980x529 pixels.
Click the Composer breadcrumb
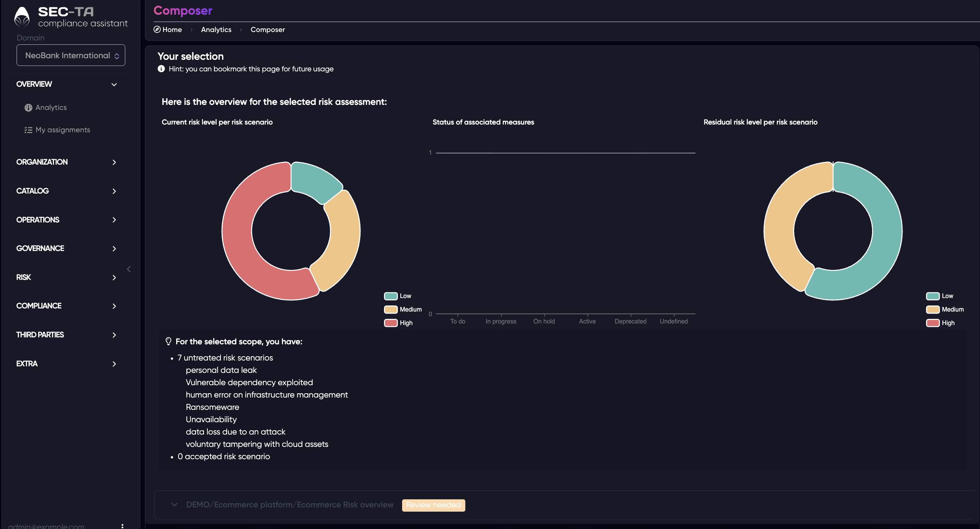tap(268, 30)
